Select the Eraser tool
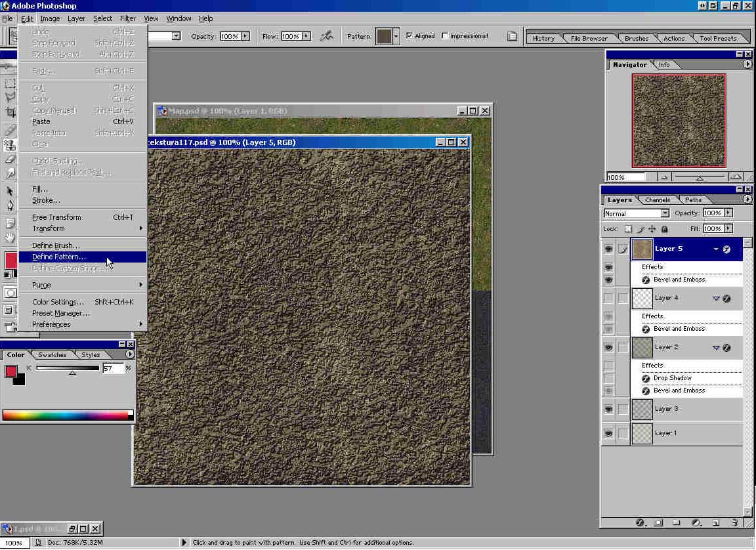756x550 pixels. pos(10,159)
